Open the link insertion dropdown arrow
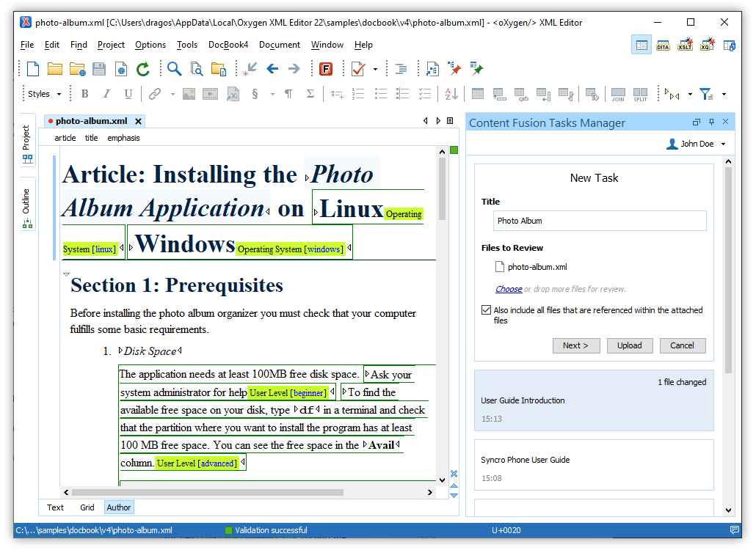 tap(172, 95)
